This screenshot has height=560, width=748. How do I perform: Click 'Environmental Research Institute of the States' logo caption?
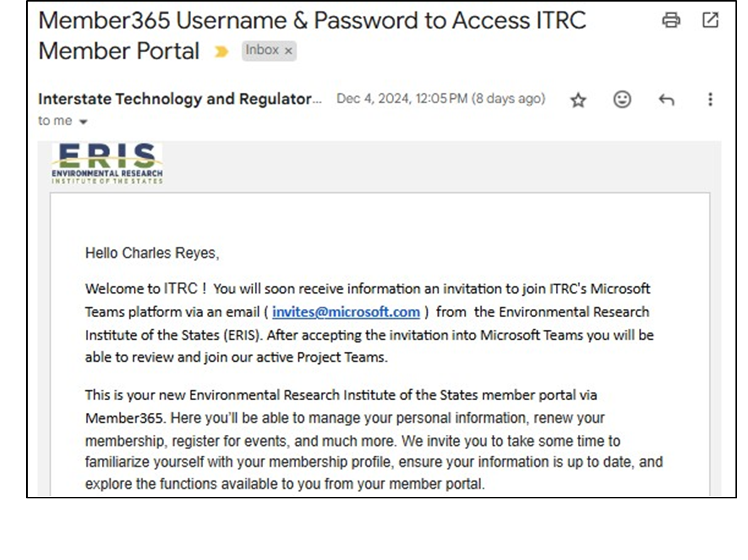click(107, 177)
